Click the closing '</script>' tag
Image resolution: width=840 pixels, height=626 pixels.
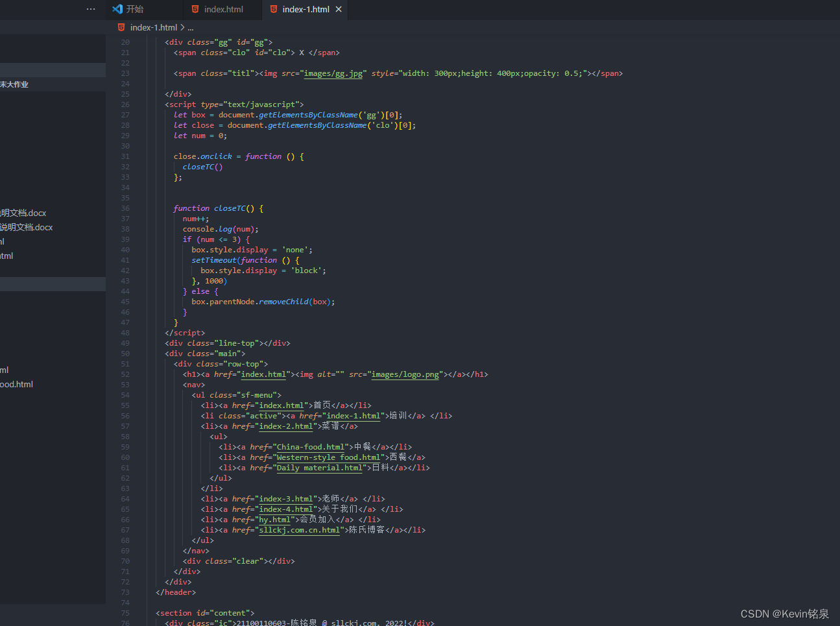tap(185, 333)
